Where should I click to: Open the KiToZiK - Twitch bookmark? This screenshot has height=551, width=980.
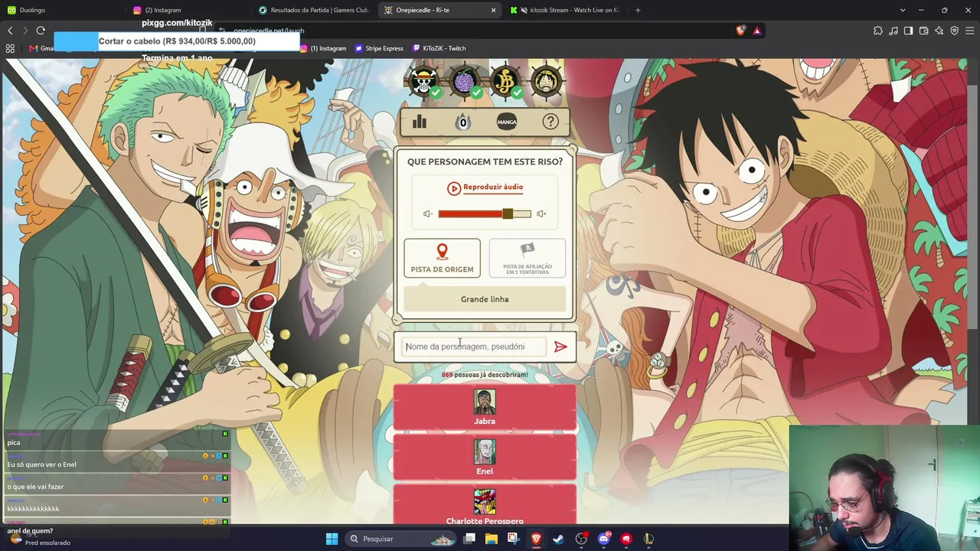[x=439, y=48]
